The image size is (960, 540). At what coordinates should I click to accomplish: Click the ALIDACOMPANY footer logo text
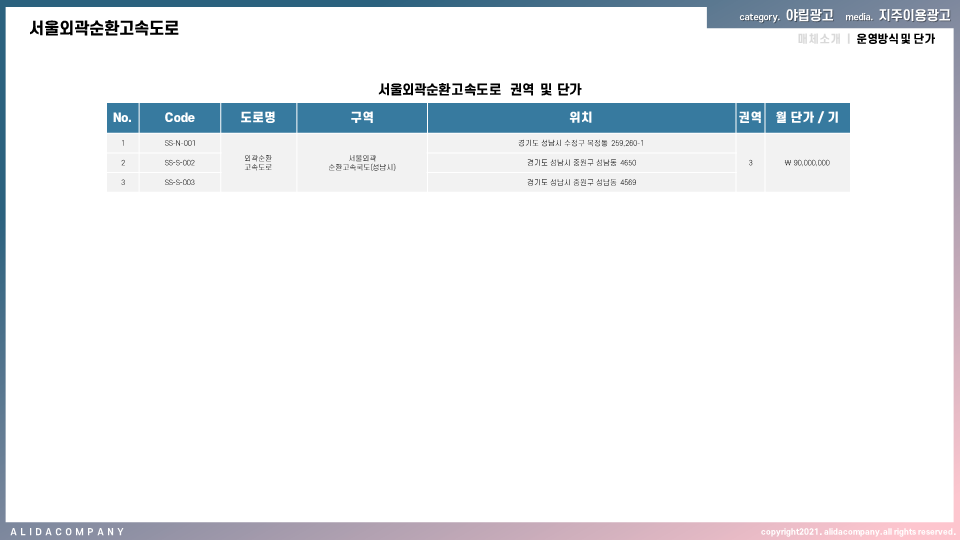pyautogui.click(x=67, y=531)
